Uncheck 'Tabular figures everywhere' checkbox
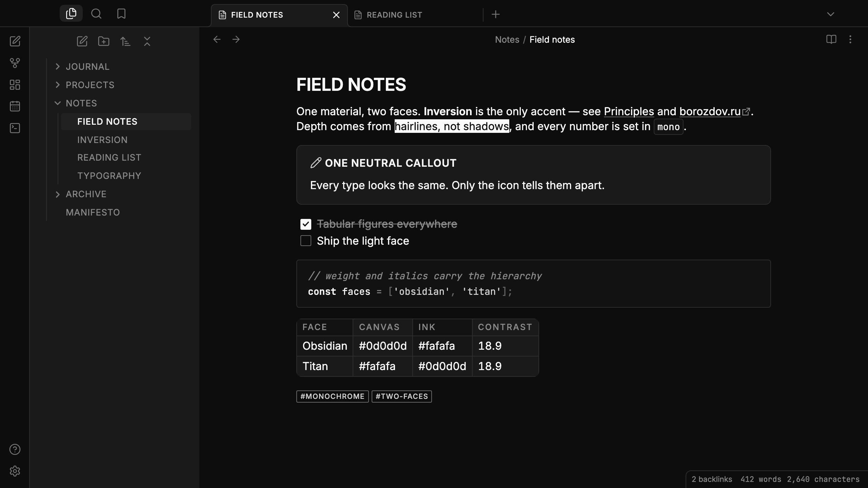Viewport: 868px width, 488px height. pos(306,224)
